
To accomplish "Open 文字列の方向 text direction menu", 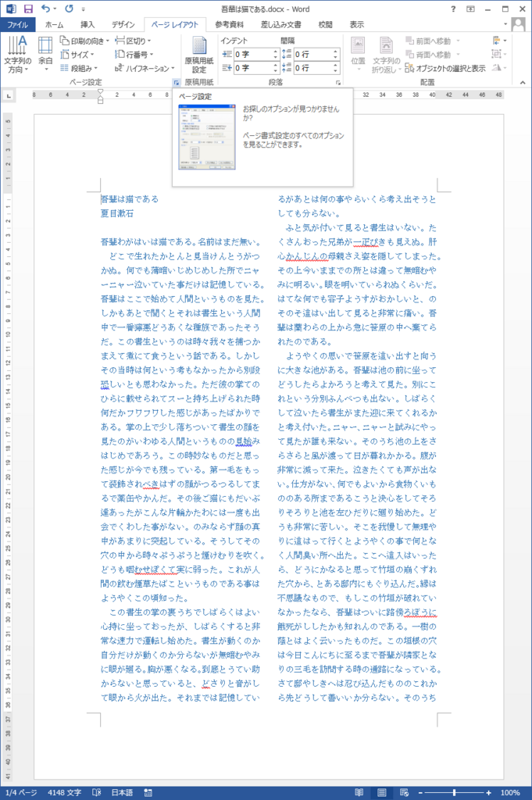I will point(17,55).
